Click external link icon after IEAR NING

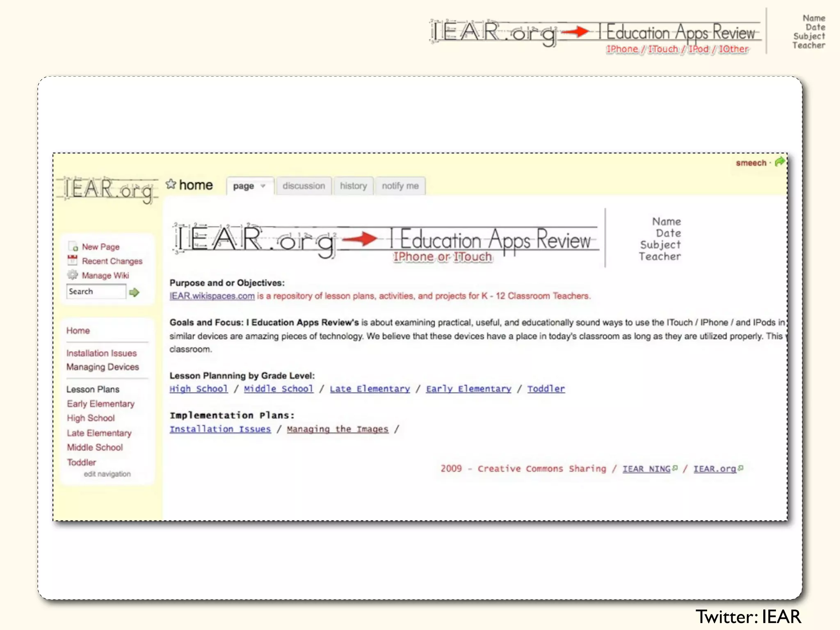tap(675, 468)
